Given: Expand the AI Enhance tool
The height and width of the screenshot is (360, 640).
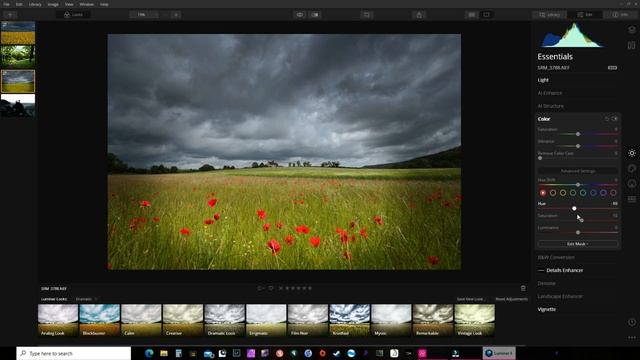Looking at the screenshot, I should coord(550,93).
